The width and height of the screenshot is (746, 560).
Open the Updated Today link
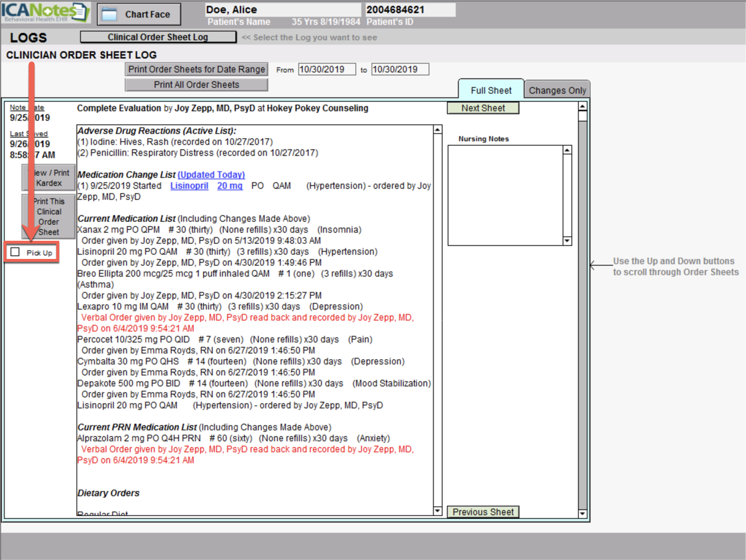click(x=211, y=175)
